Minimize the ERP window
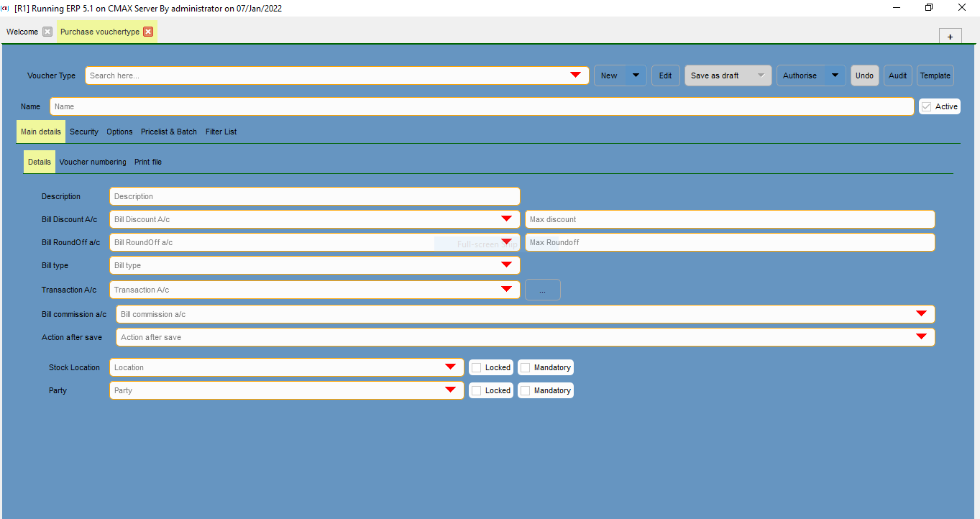The width and height of the screenshot is (980, 519). click(x=897, y=7)
